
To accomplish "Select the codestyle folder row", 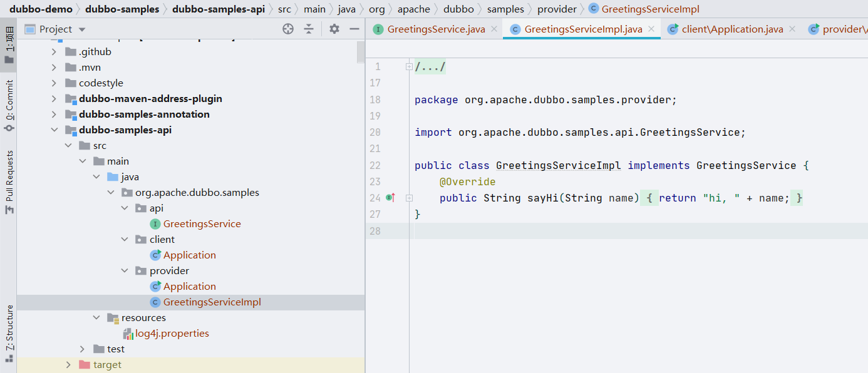I will coord(190,83).
